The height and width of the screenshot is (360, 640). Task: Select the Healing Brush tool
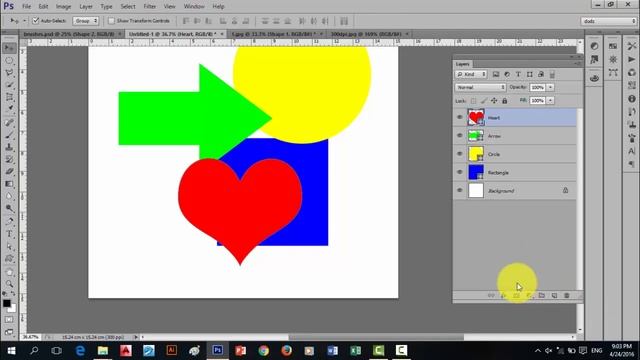click(9, 122)
